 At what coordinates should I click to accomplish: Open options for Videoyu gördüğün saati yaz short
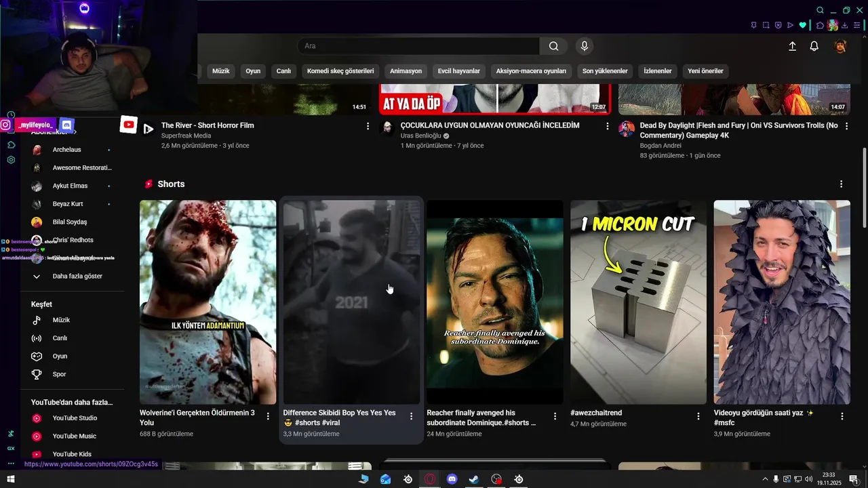click(x=842, y=416)
